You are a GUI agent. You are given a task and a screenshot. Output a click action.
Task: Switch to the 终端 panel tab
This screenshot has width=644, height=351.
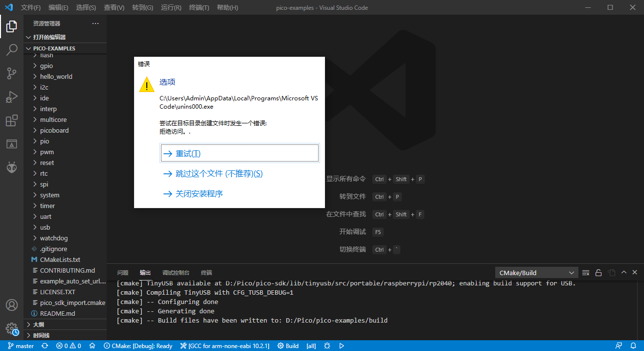(207, 273)
